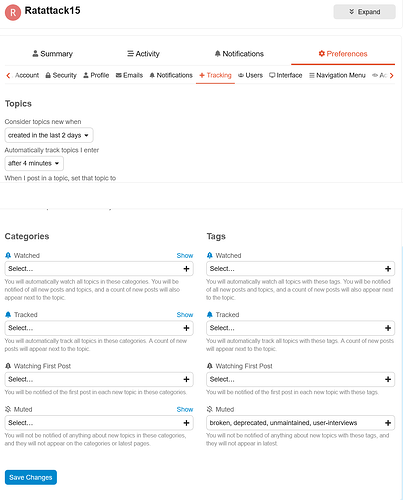
Task: Open the Interface preferences tab
Action: pos(286,75)
